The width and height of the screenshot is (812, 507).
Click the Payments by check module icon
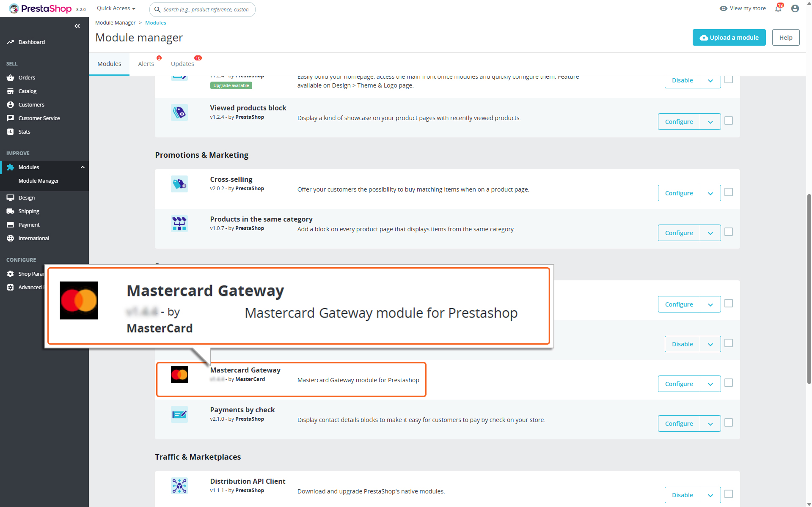(x=179, y=414)
